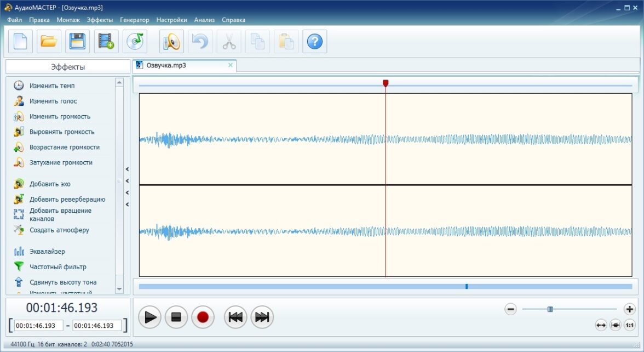Choose Изменить темп in the effects list

pos(52,86)
